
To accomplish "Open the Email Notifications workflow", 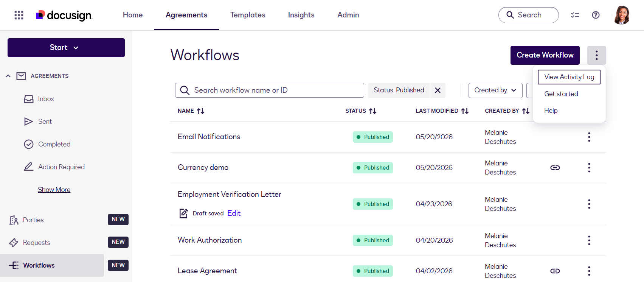I will pyautogui.click(x=209, y=137).
